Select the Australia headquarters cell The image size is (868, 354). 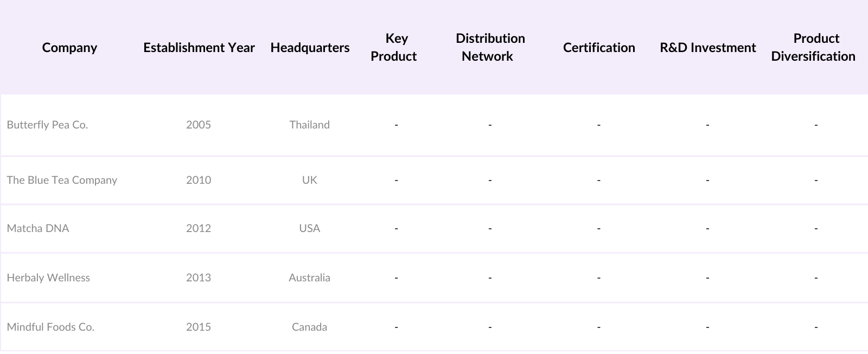tap(309, 278)
